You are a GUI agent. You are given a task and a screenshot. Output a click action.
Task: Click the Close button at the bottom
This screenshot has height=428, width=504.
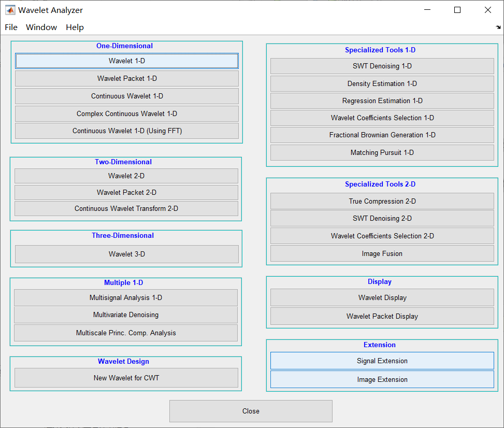pyautogui.click(x=251, y=411)
